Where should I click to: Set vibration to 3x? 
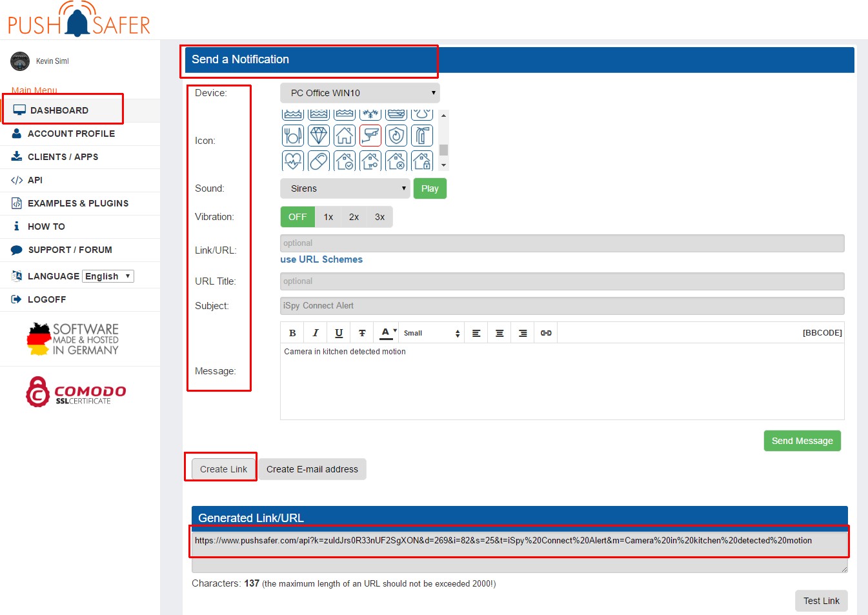[x=380, y=217]
